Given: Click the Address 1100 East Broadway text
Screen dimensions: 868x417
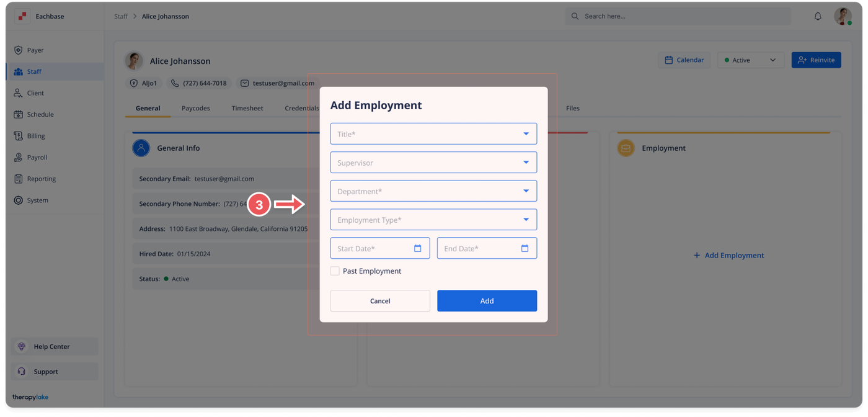Looking at the screenshot, I should (x=223, y=229).
